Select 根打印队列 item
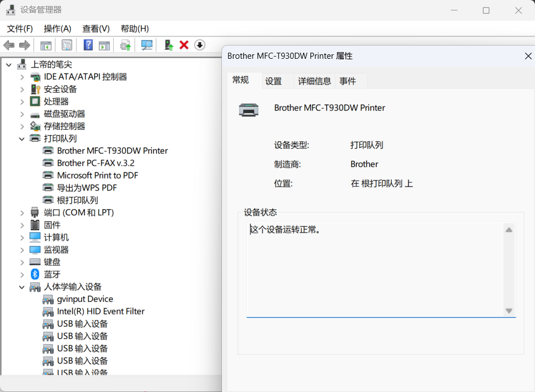Screen dimensions: 535x392 (x=77, y=200)
